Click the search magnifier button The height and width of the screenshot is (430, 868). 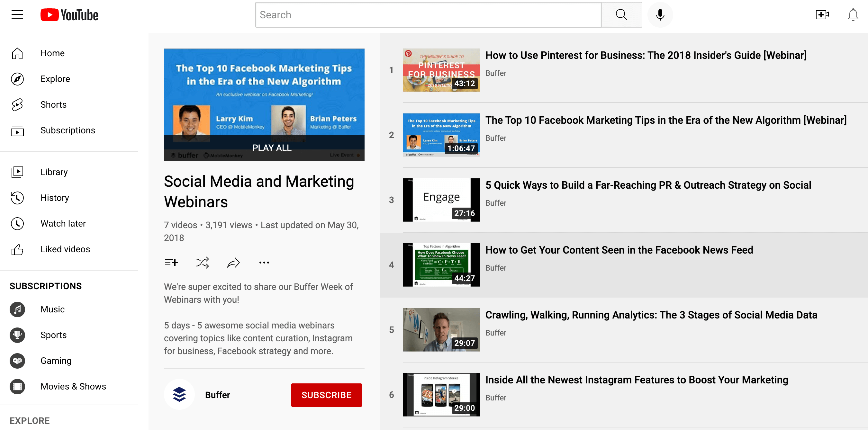621,15
